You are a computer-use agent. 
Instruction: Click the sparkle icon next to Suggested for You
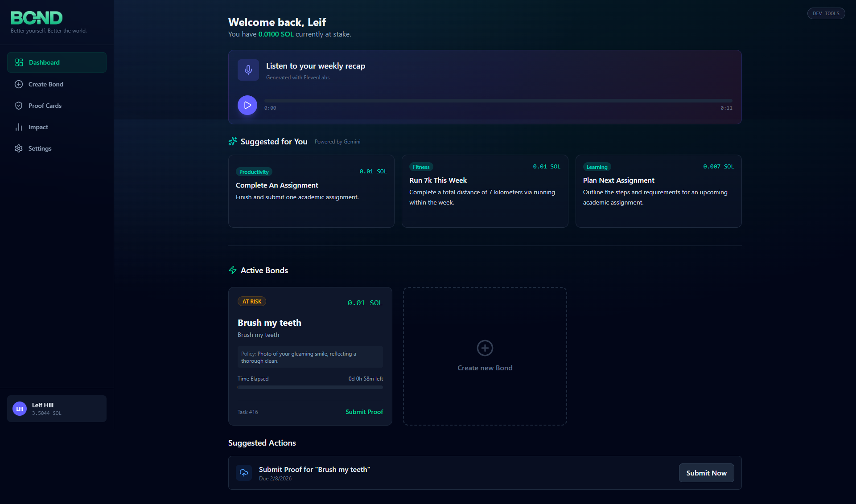pos(233,142)
